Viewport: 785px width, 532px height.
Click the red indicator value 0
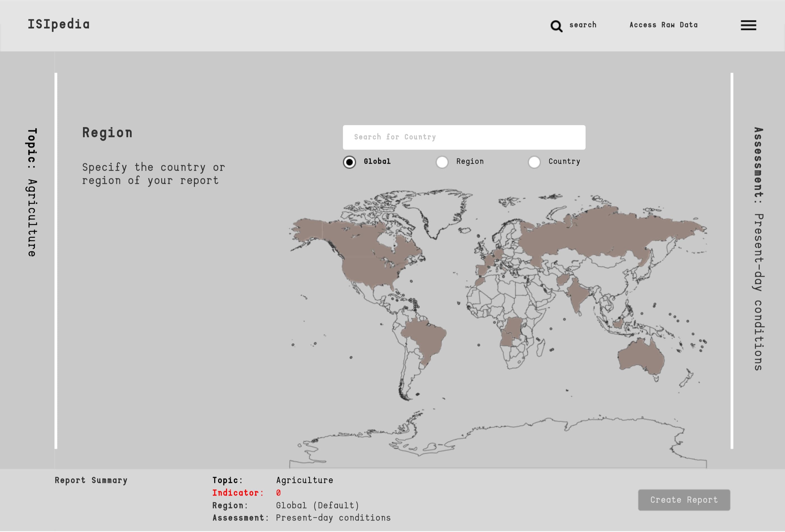(278, 493)
